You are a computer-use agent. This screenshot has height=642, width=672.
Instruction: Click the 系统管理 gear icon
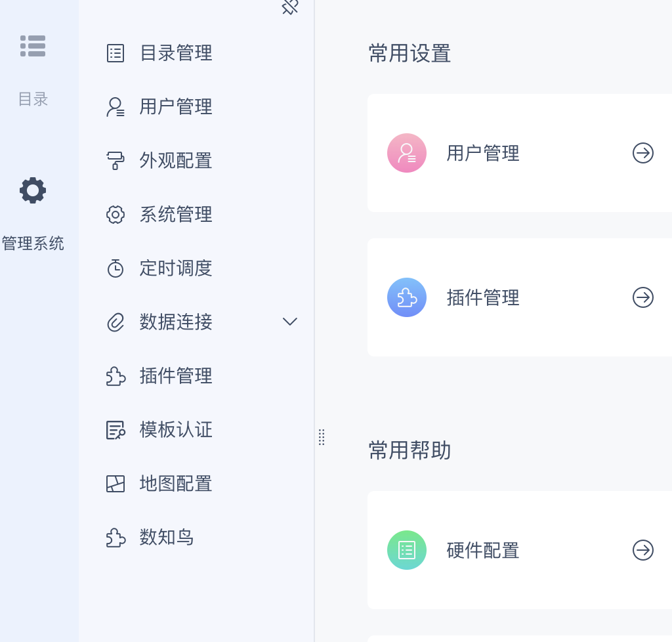pyautogui.click(x=115, y=215)
